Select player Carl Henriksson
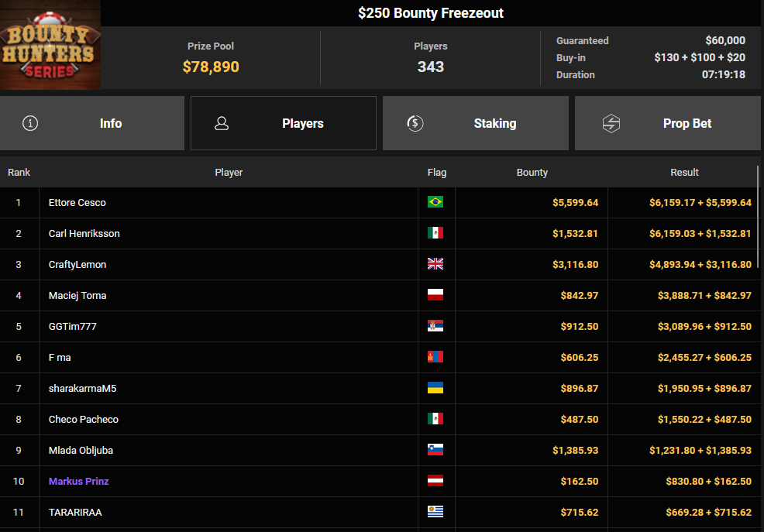Viewport: 764px width, 532px height. pos(84,233)
